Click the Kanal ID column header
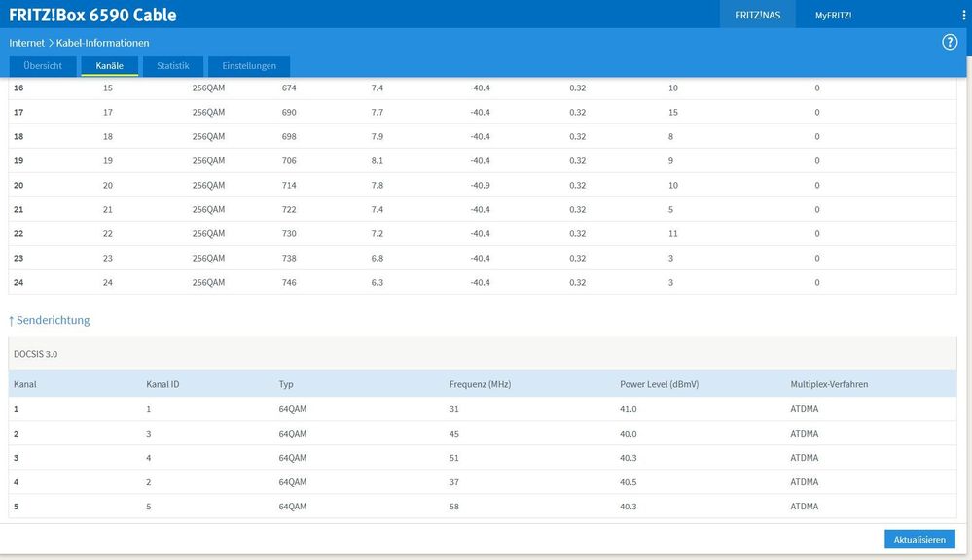 point(162,384)
